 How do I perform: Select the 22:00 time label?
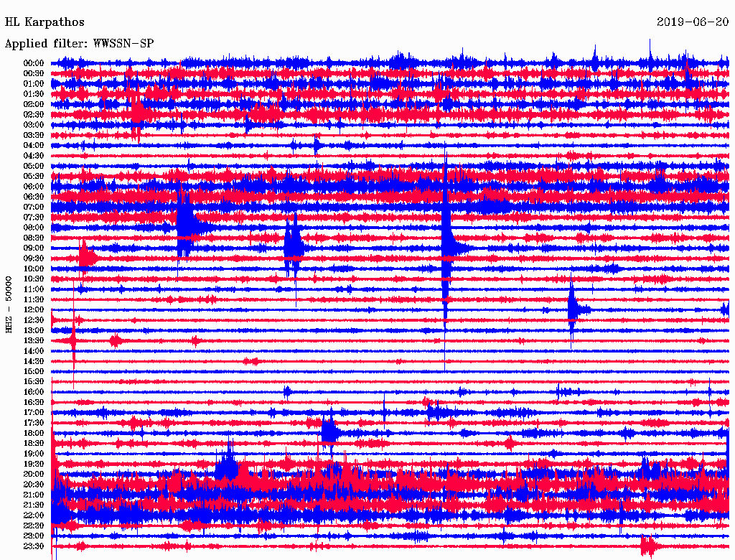[34, 515]
